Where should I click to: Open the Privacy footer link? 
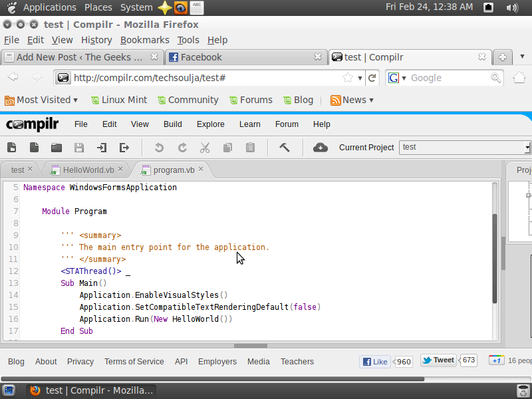[80, 362]
